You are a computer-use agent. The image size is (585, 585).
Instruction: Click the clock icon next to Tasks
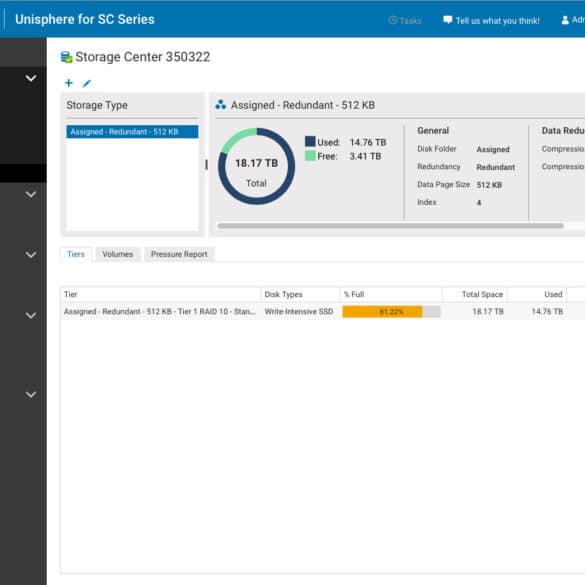pyautogui.click(x=392, y=20)
